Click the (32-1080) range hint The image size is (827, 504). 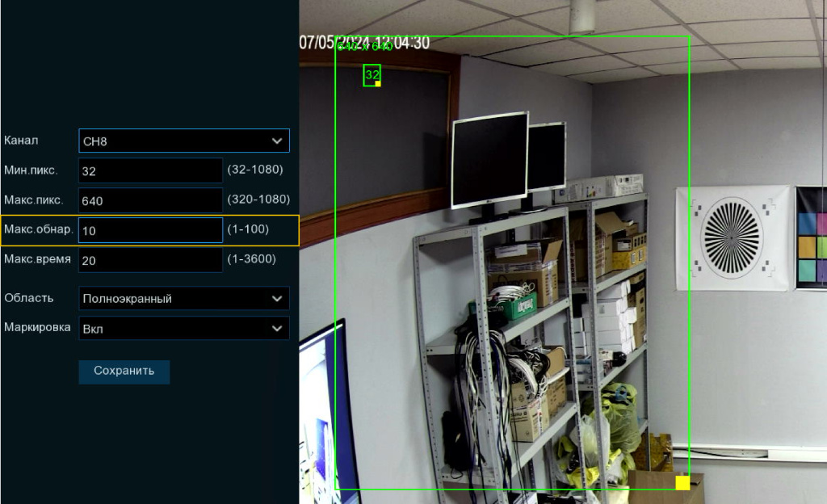255,170
